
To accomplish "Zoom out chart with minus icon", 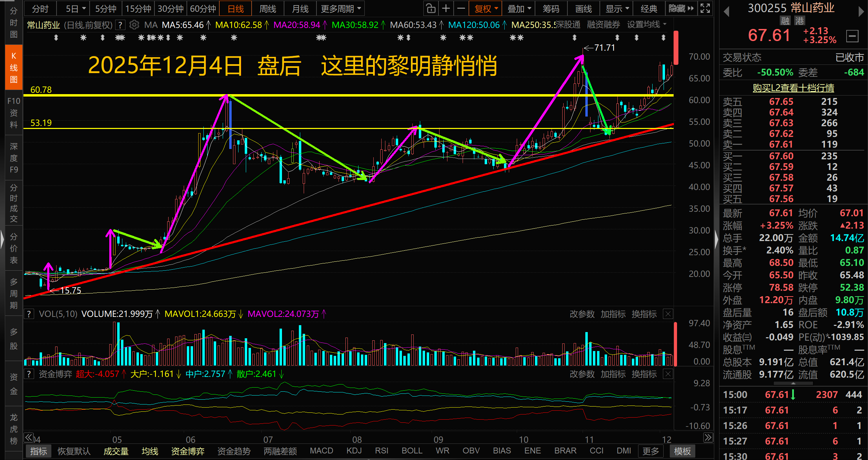I will point(461,9).
